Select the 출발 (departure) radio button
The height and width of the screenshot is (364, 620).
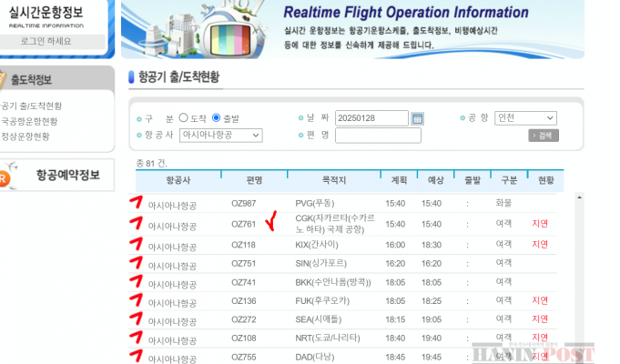[x=217, y=118]
